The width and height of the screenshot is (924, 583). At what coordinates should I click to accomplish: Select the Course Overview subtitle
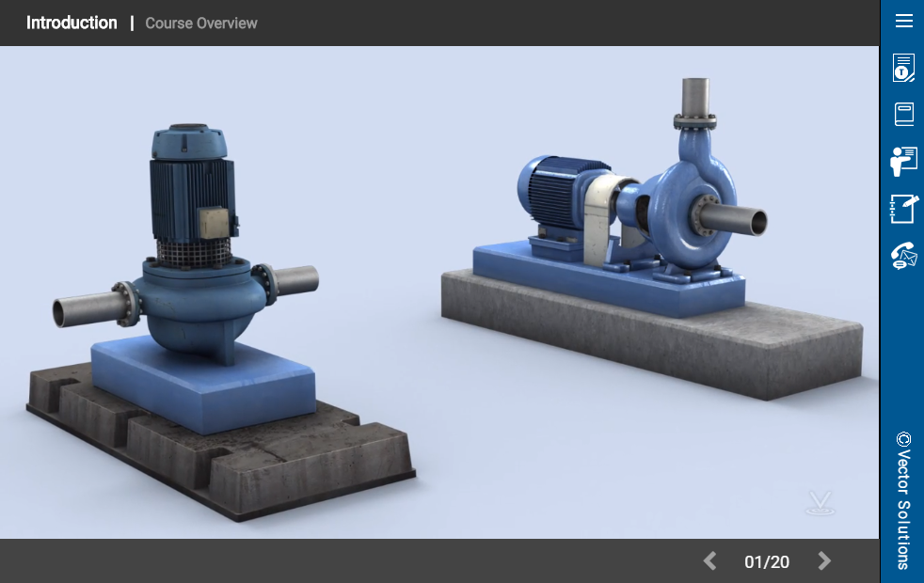tap(201, 24)
